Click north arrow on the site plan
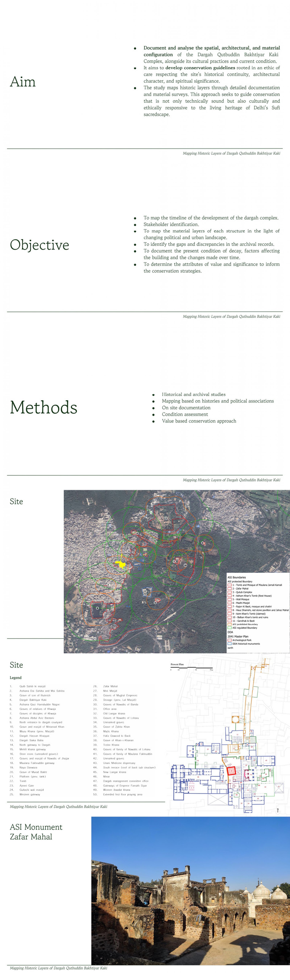 (x=278, y=810)
